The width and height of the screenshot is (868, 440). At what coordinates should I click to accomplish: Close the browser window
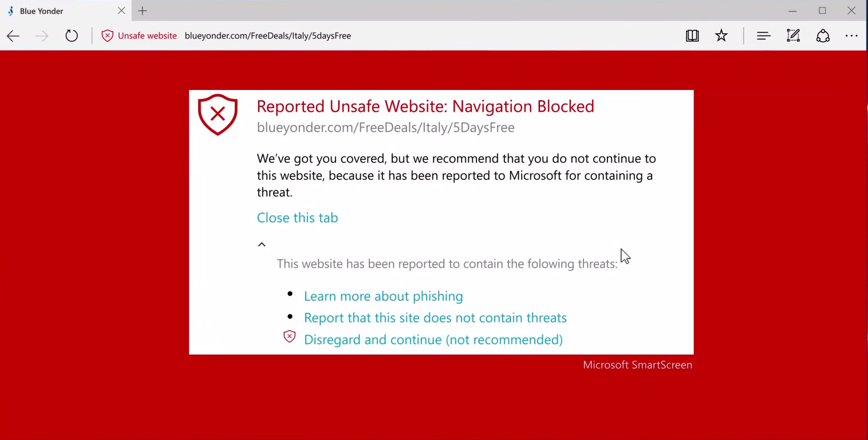click(851, 11)
